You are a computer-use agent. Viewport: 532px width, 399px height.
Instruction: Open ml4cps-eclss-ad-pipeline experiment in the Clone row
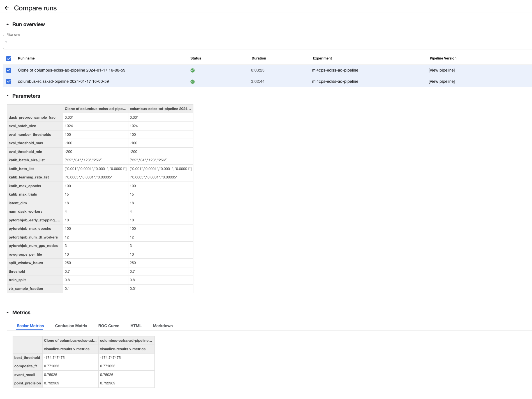click(335, 70)
